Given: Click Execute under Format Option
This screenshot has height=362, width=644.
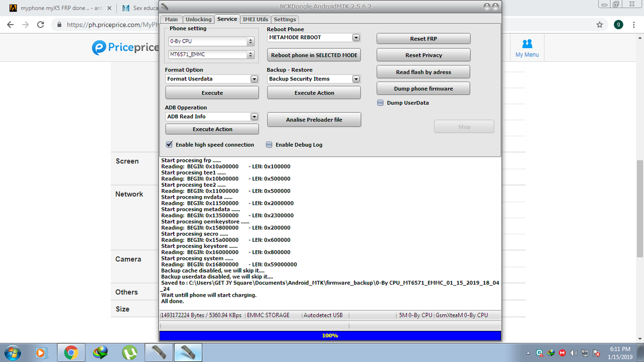Looking at the screenshot, I should (x=212, y=93).
